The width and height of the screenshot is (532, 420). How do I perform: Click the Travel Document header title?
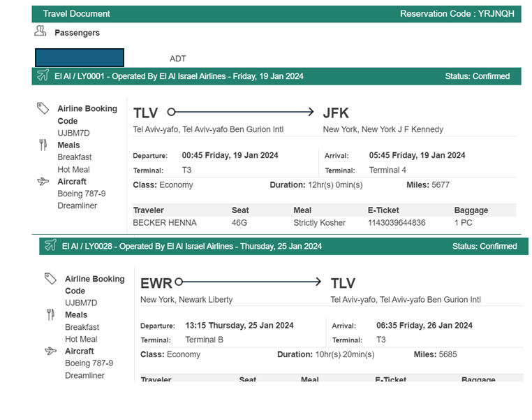tap(76, 13)
